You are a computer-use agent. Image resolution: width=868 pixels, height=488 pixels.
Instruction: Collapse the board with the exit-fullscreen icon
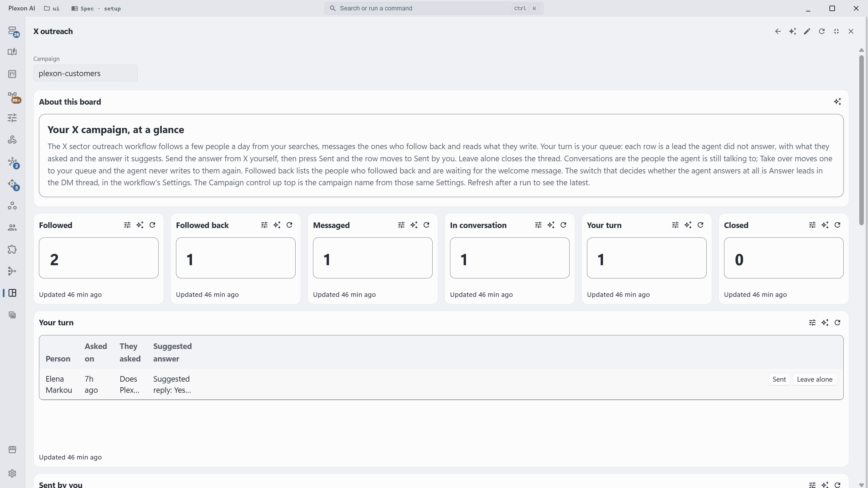point(836,31)
